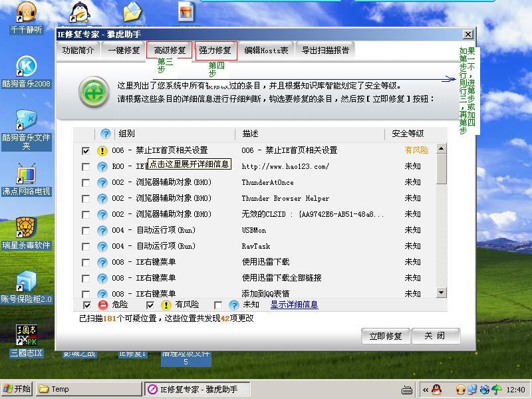The height and width of the screenshot is (399, 532).
Task: Switch to 编辑Hosts表 tab
Action: click(266, 50)
